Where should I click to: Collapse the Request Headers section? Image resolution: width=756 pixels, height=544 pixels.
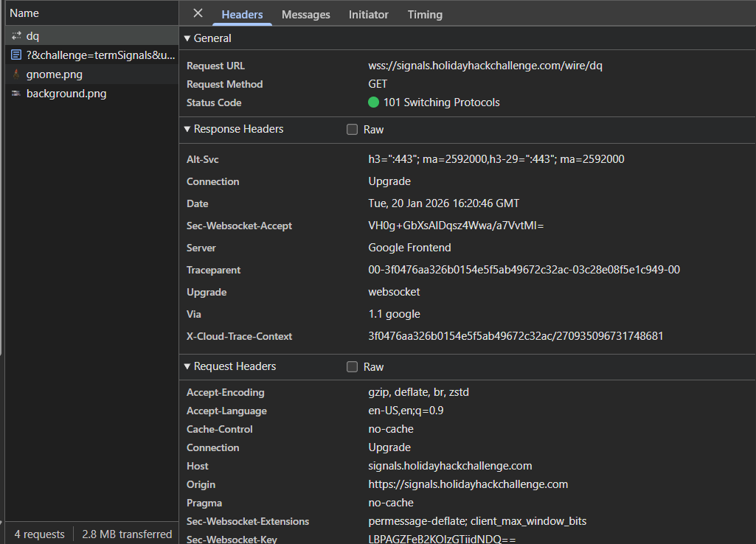[x=187, y=366]
